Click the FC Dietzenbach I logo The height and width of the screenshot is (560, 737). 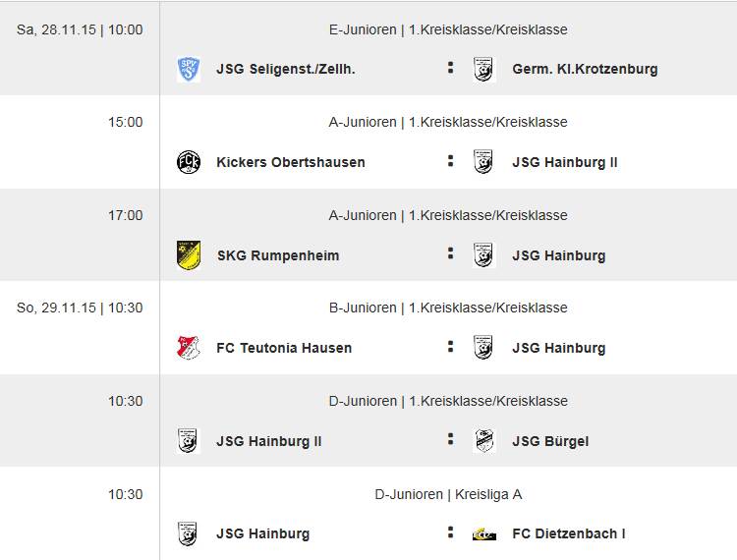click(483, 533)
